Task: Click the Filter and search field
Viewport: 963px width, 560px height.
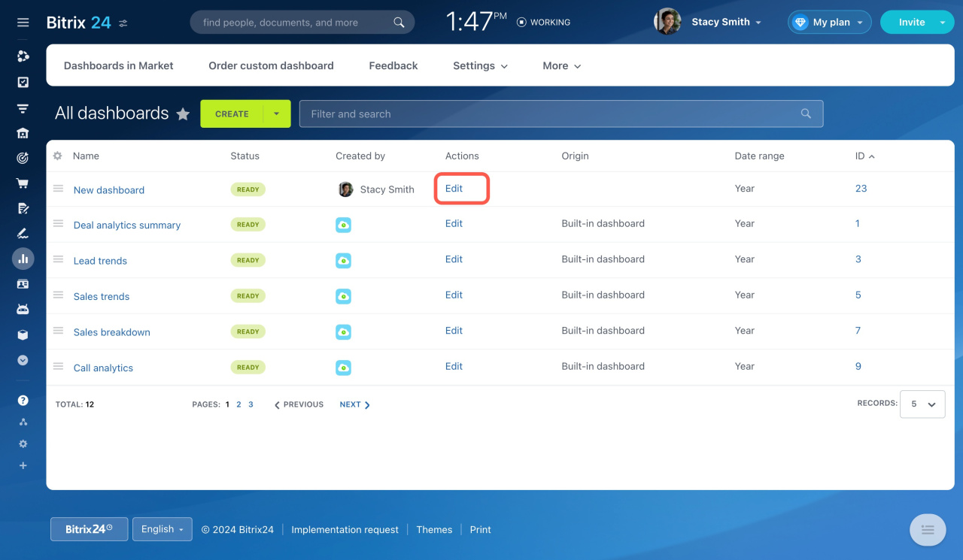Action: 527,114
